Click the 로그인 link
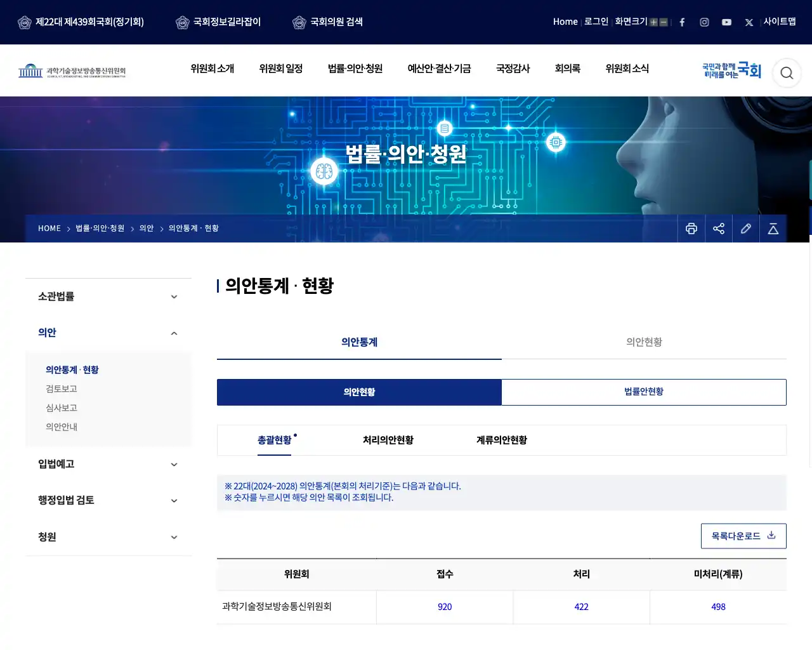 596,22
